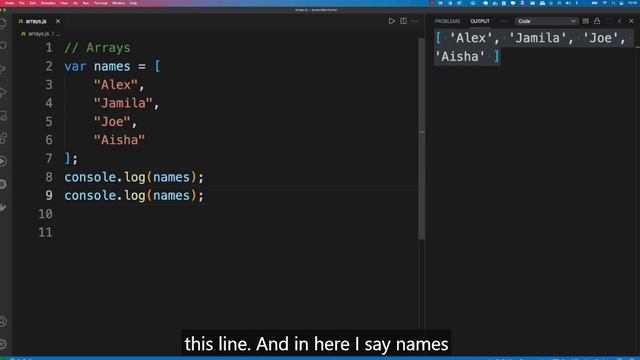This screenshot has height=360, width=640.
Task: Open the Window menu
Action: [118, 3]
